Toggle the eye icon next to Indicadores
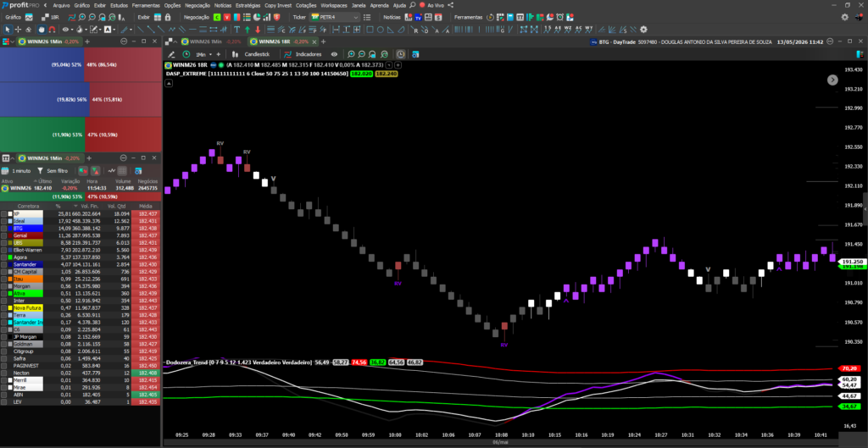 pos(334,54)
